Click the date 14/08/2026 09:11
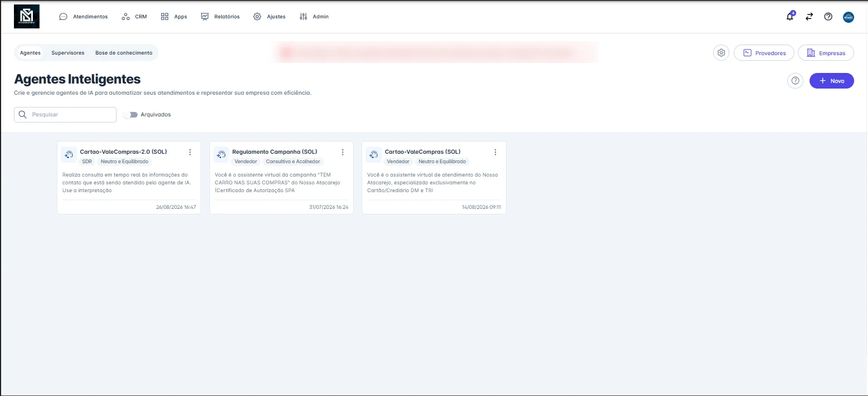868x396 pixels. pos(481,207)
